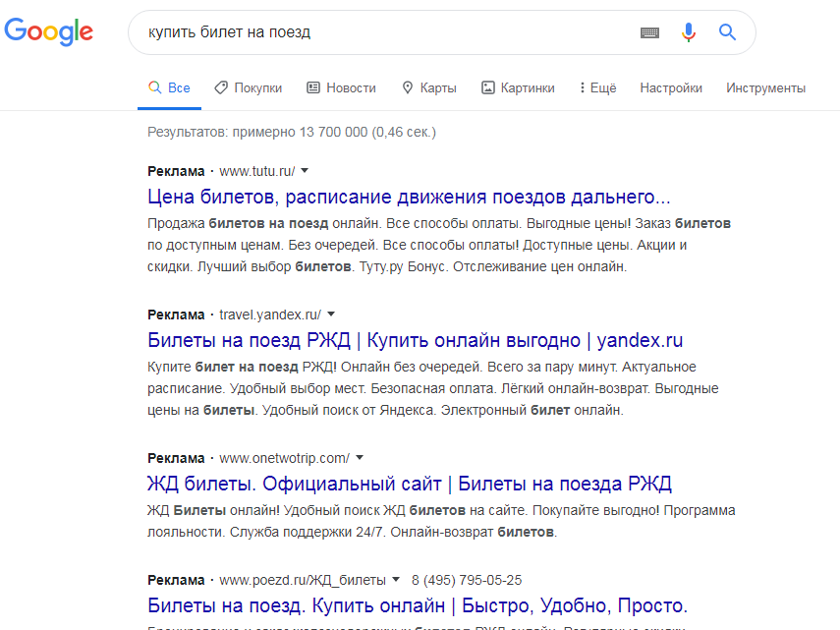The width and height of the screenshot is (840, 630).
Task: Open Настройки search settings
Action: tap(671, 87)
